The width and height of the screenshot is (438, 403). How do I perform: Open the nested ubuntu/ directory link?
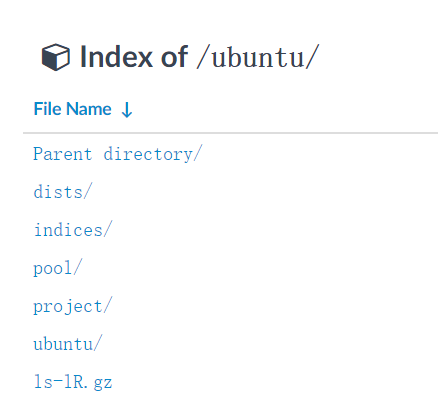coord(68,344)
